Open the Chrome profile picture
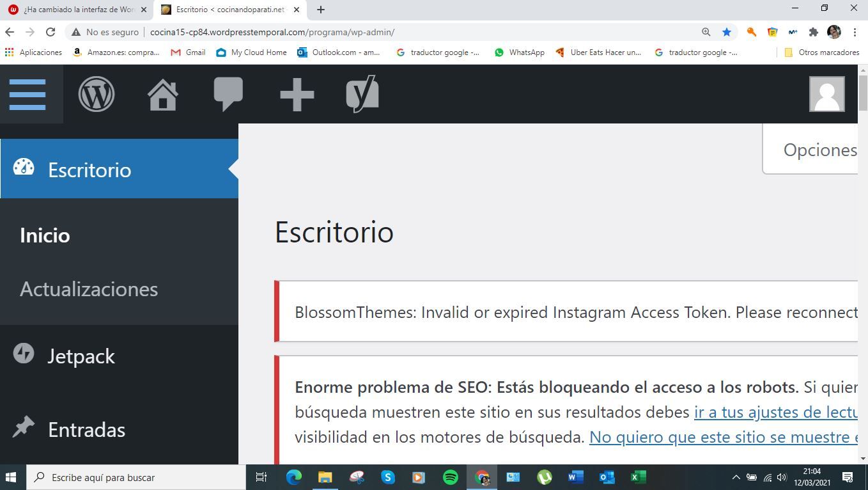Screen dimensions: 868x490 [833, 32]
